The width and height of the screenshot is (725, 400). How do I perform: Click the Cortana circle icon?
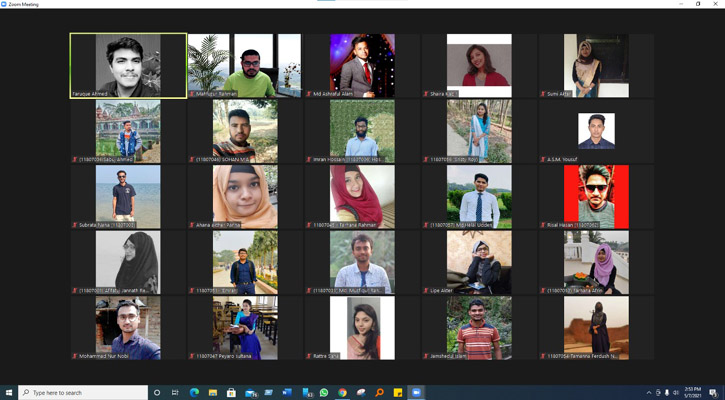point(157,392)
